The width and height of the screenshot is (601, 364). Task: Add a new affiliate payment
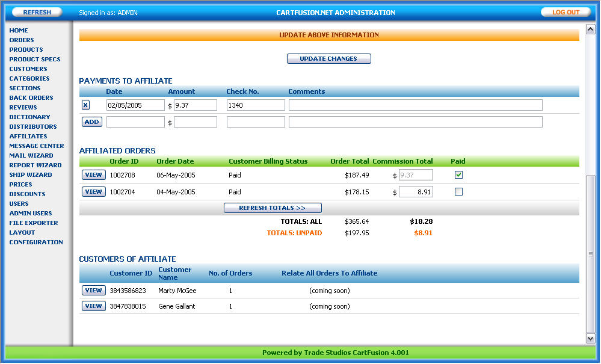pos(91,122)
